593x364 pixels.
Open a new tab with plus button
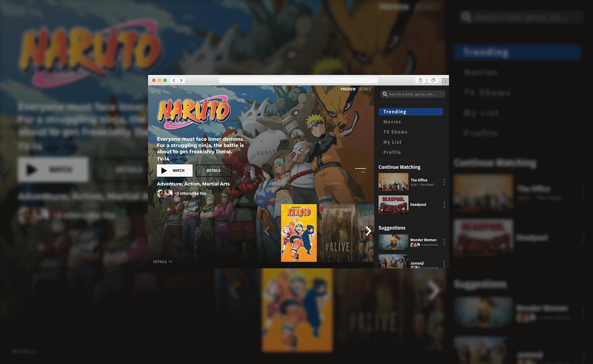tap(445, 82)
